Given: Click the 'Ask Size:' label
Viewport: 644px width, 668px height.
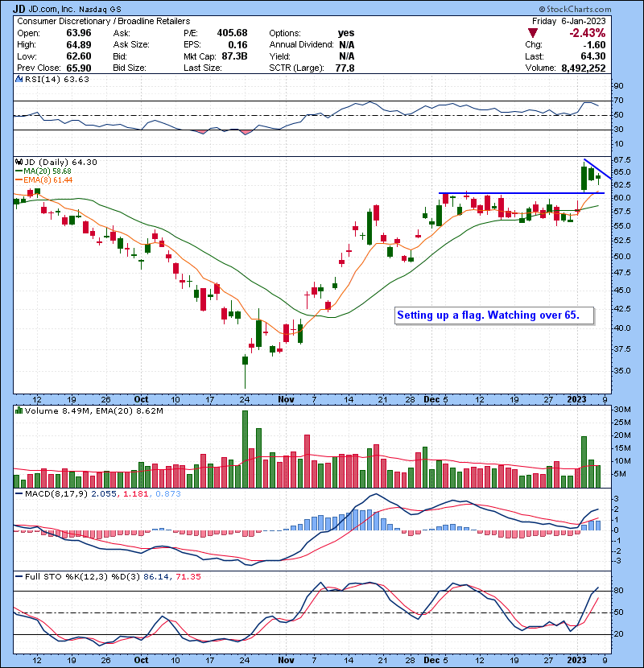Looking at the screenshot, I should [x=131, y=45].
